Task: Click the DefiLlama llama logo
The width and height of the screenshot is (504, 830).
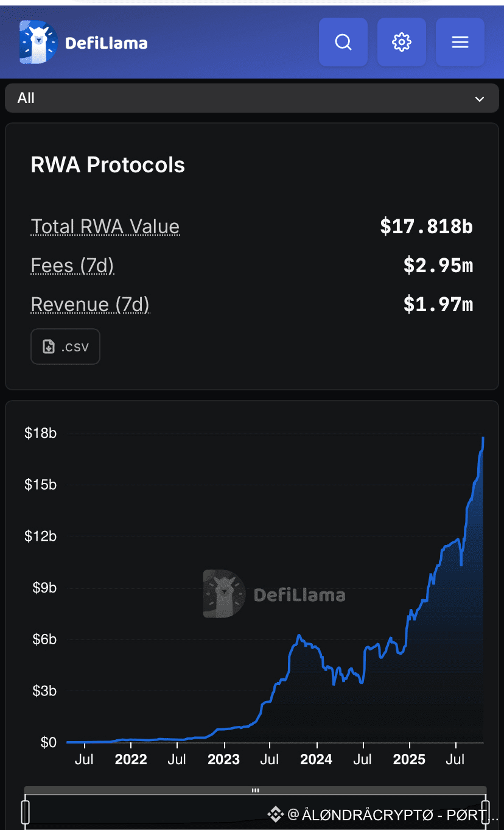Action: 38,42
